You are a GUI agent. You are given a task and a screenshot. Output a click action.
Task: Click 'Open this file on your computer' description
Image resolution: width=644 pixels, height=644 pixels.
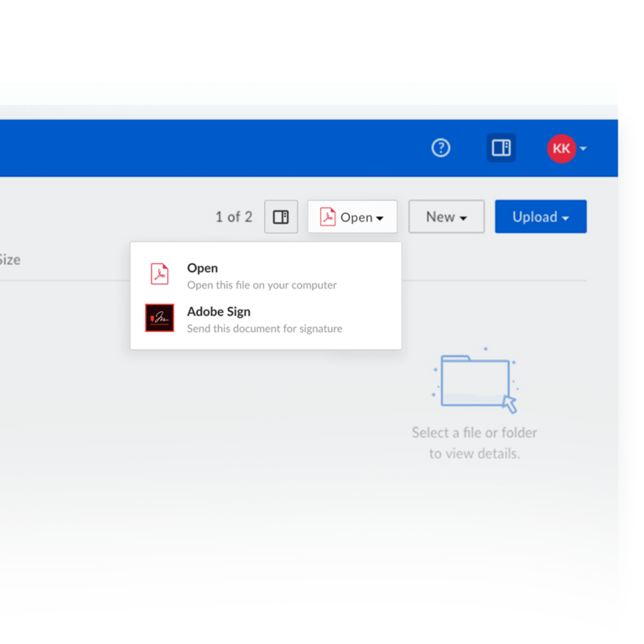click(262, 285)
